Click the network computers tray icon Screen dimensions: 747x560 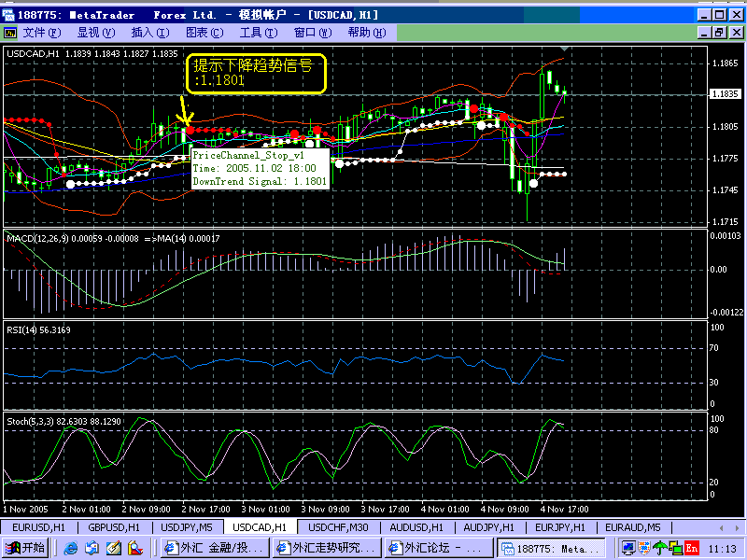[x=675, y=548]
